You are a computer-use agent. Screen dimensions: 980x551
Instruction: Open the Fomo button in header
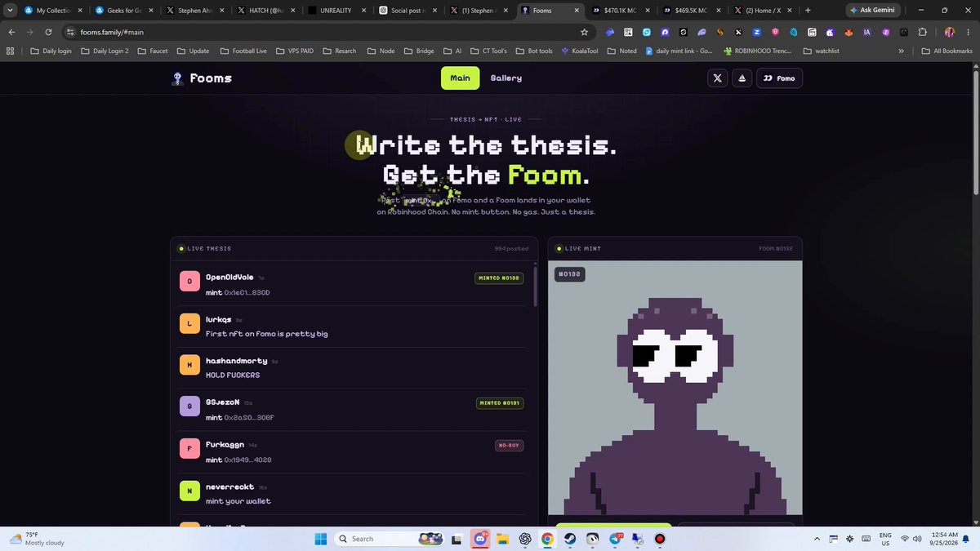[779, 78]
